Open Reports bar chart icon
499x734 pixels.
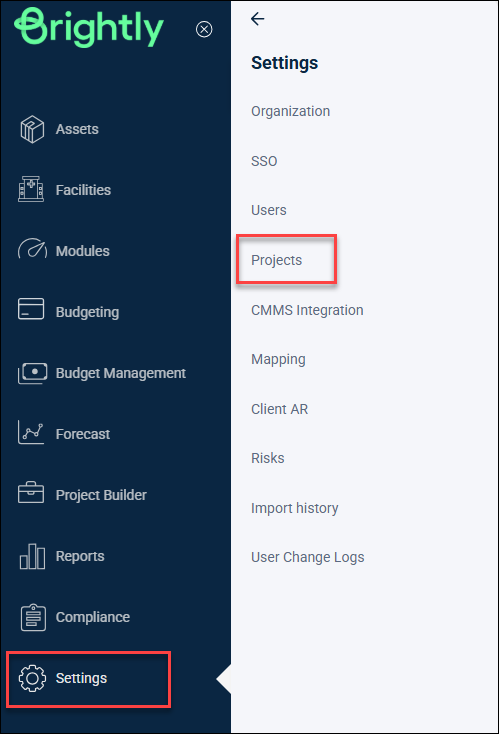click(32, 556)
